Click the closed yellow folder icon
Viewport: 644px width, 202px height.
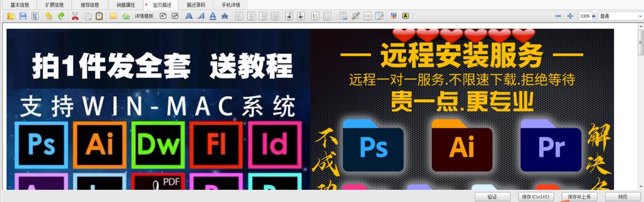pos(113,16)
